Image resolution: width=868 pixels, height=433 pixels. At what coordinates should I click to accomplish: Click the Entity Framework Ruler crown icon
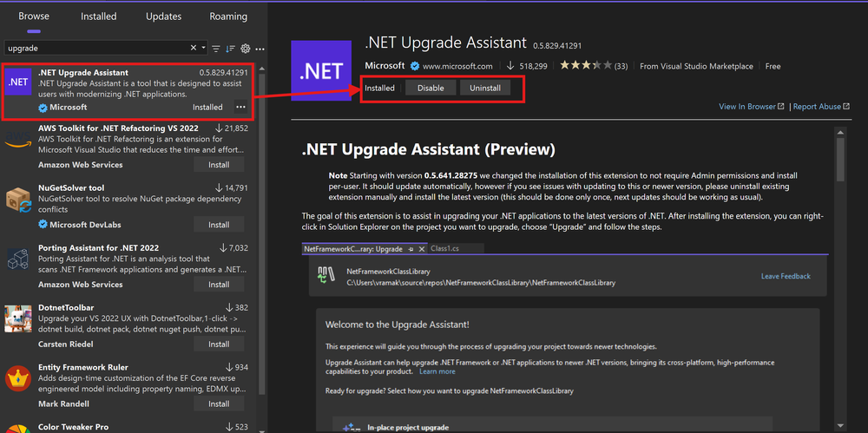point(18,378)
